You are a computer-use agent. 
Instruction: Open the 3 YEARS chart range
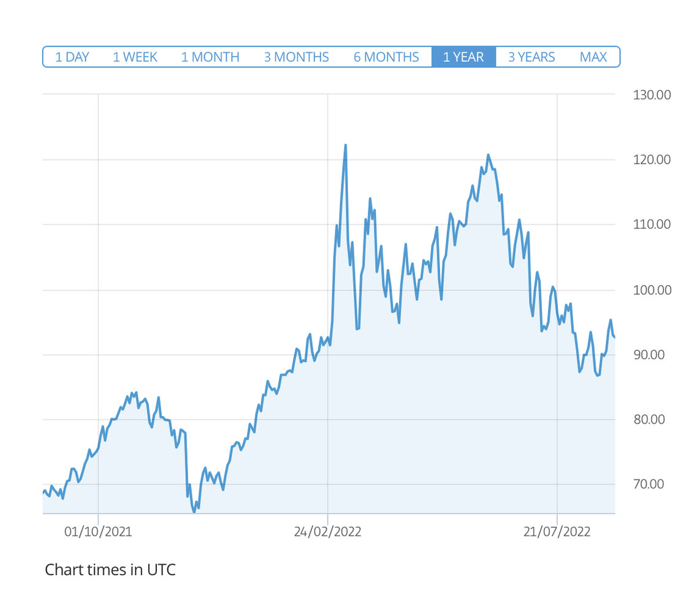tap(531, 57)
